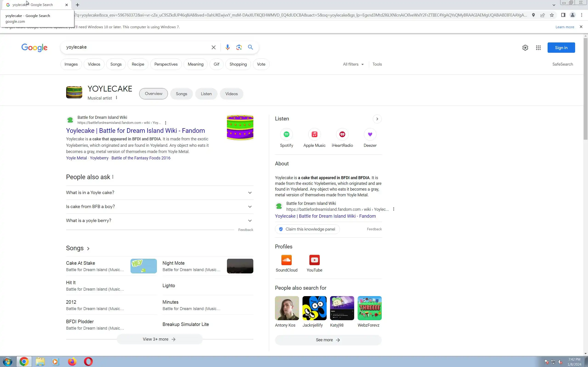588x367 pixels.
Task: Click into the yoylecake search field
Action: point(136,47)
